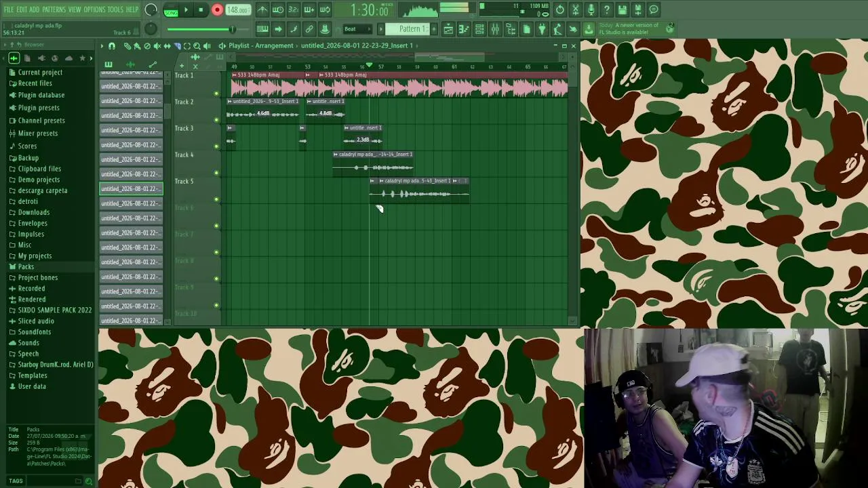Toggle the multilink to controllers icon
Image resolution: width=868 pixels, height=488 pixels.
(309, 29)
